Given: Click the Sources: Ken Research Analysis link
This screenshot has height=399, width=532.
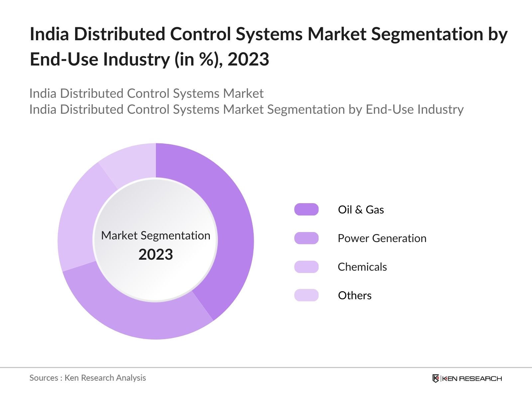Looking at the screenshot, I should pos(88,378).
